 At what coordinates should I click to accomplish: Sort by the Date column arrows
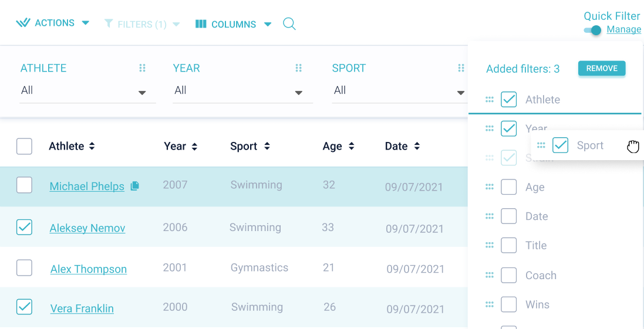[x=417, y=146]
